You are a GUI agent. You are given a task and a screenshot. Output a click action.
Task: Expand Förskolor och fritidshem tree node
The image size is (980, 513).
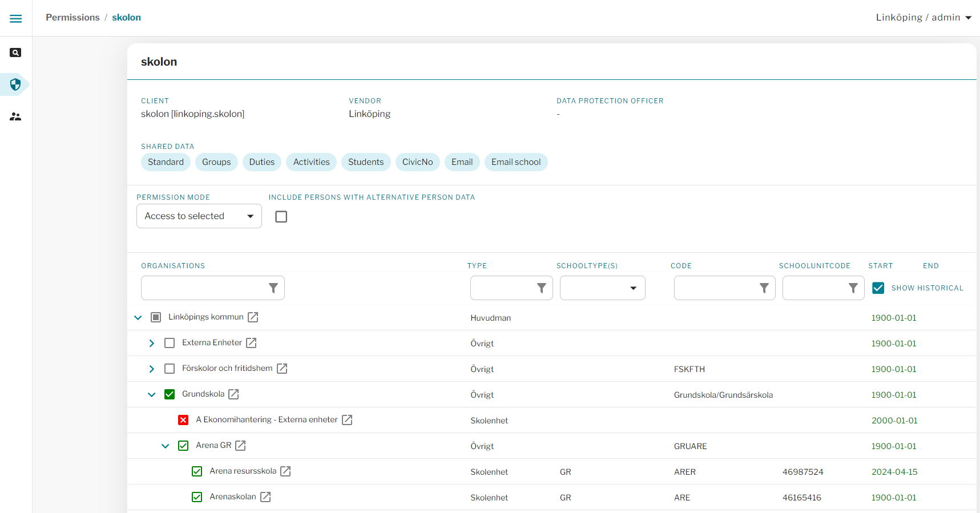(x=151, y=369)
